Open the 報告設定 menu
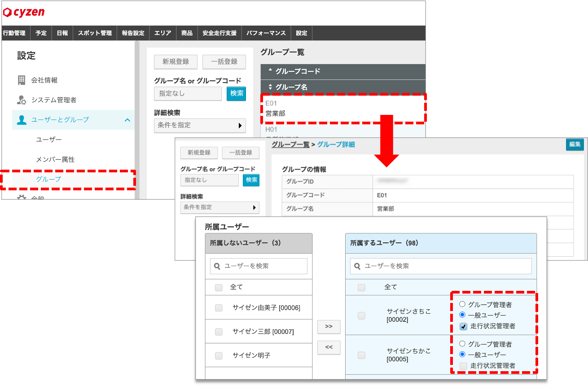The width and height of the screenshot is (588, 386). 133,33
